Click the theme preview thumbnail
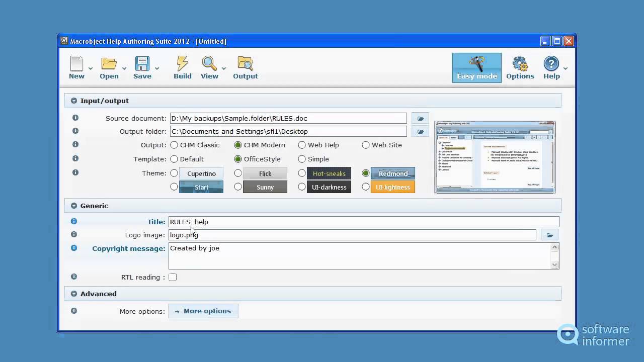 [495, 157]
